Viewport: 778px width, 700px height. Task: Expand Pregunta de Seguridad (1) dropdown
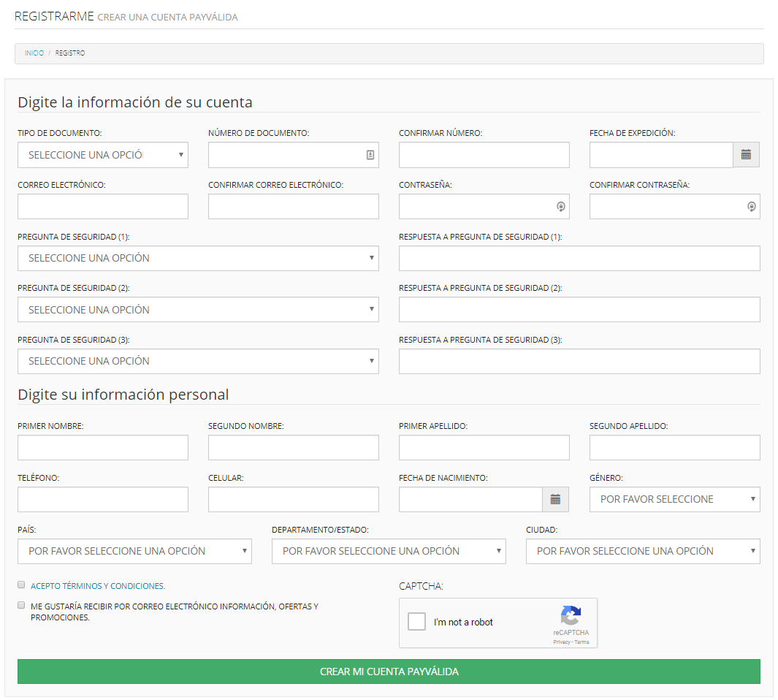[198, 258]
